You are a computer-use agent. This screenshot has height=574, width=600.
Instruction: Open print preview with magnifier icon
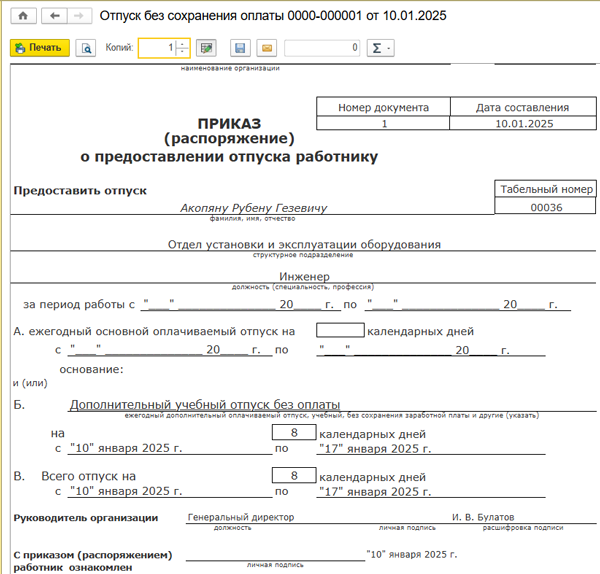(x=86, y=48)
